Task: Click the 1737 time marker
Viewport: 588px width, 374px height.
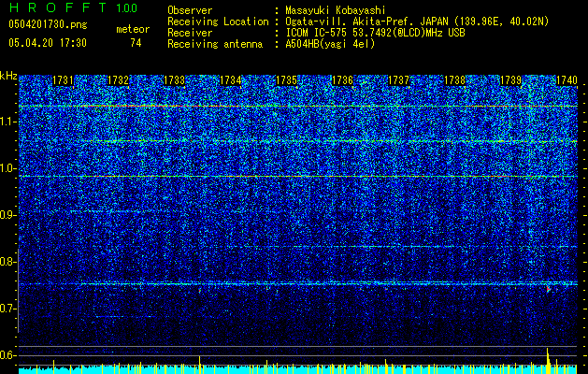Action: 398,80
